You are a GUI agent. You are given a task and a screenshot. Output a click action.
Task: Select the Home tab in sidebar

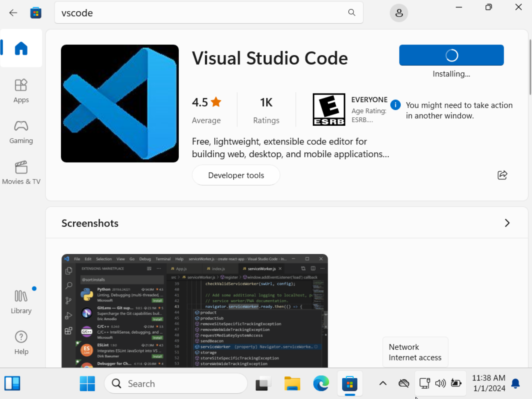21,48
